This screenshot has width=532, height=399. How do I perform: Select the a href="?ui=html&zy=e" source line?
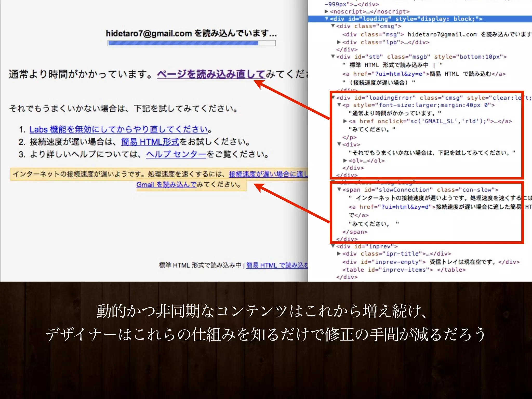coord(424,74)
